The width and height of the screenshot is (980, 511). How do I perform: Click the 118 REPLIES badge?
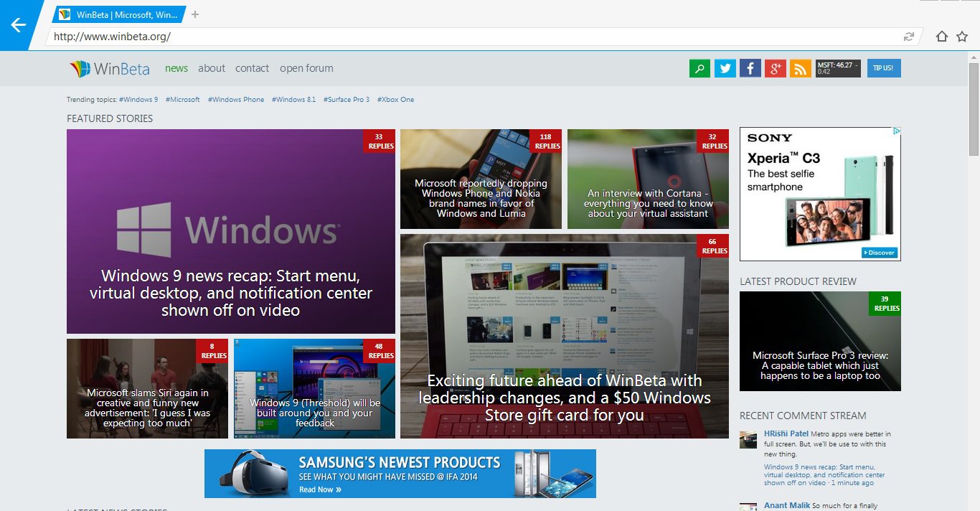(x=547, y=141)
